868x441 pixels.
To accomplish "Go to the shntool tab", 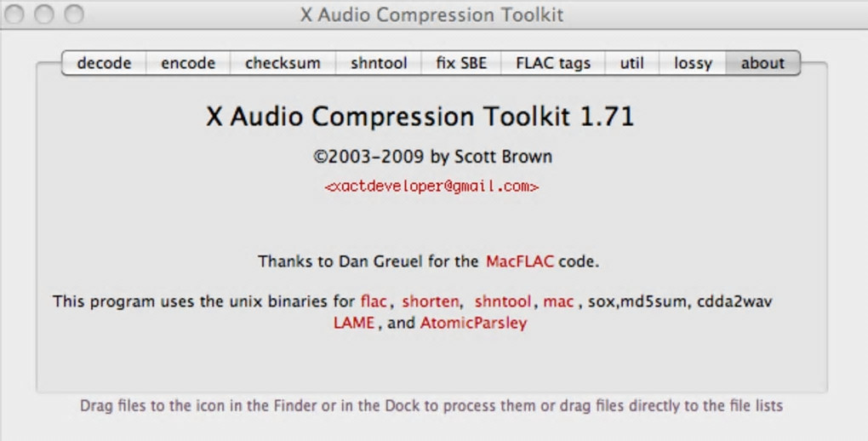I will click(x=379, y=63).
